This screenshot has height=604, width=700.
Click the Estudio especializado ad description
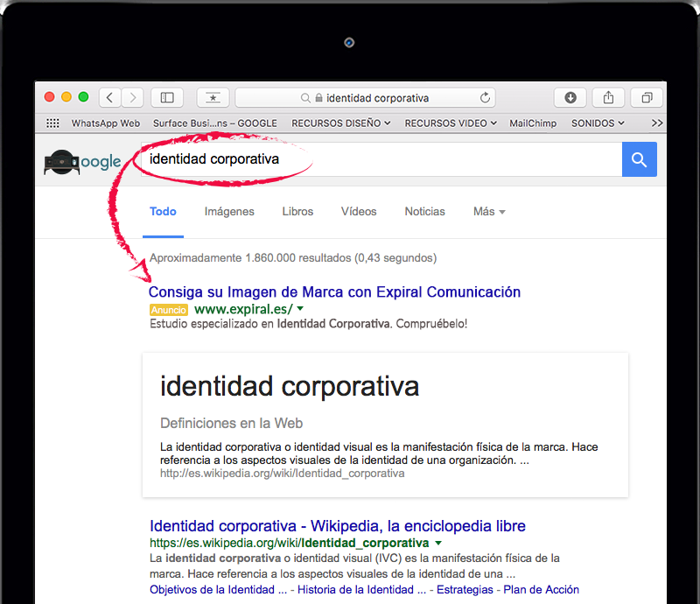[309, 324]
